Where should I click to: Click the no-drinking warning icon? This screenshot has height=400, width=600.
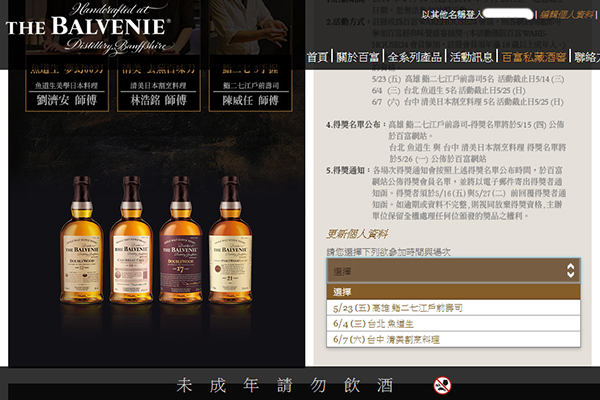point(442,385)
